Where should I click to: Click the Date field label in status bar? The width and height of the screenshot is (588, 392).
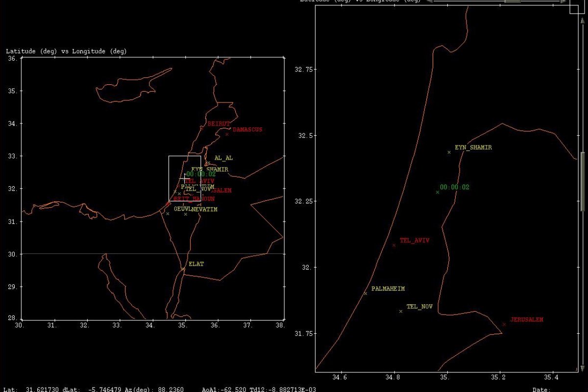pos(541,390)
